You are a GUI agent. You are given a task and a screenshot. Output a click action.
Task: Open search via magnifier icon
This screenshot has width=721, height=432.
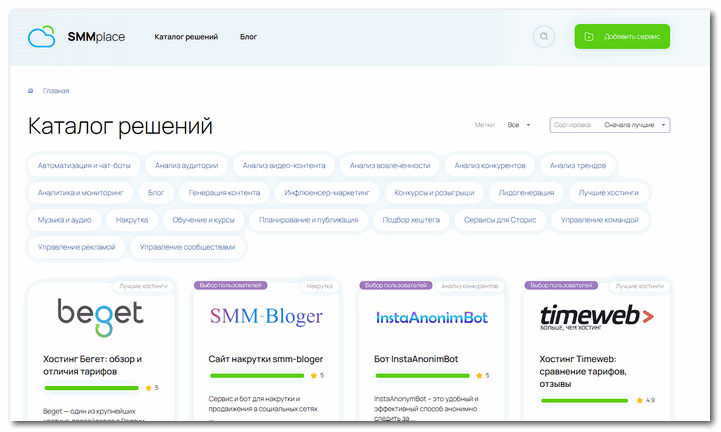click(544, 36)
